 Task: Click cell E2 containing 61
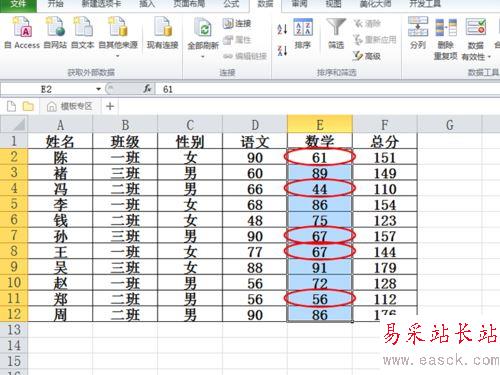pyautogui.click(x=320, y=157)
